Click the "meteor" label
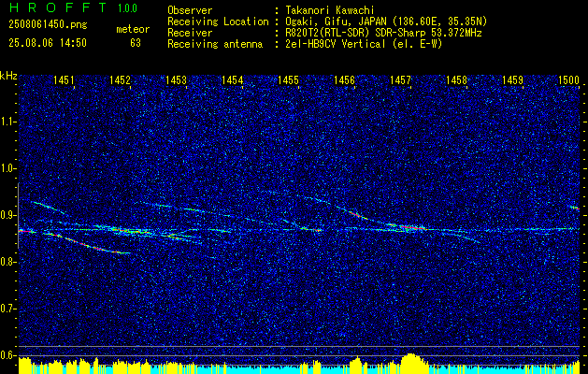Screen dimensions: 588x374 point(133,29)
